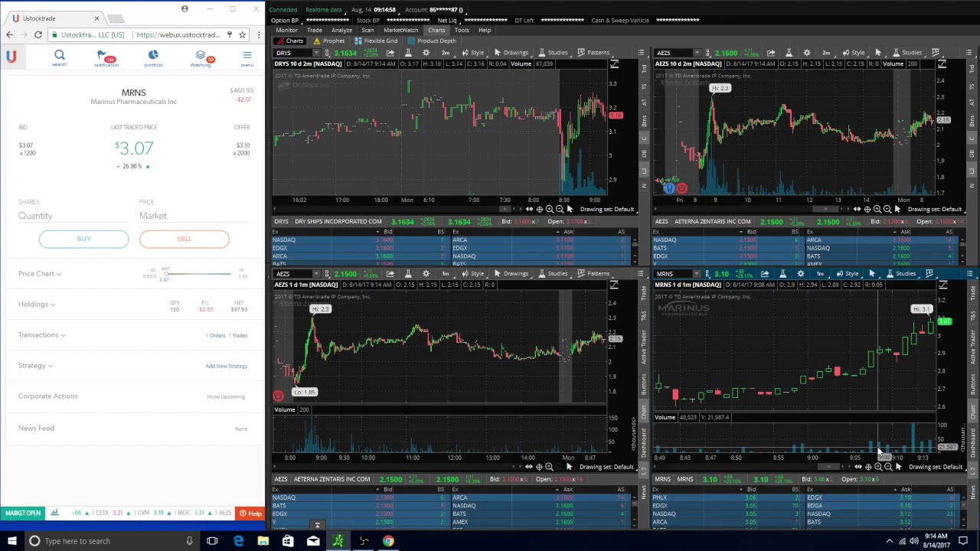Click the SELL button

point(184,239)
